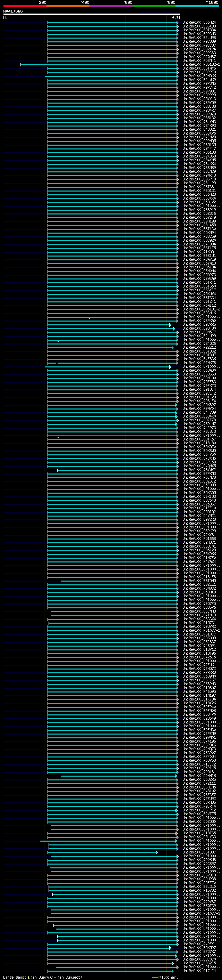
Task: Click the arrowhead ending the Q06H24 alignment
Action: pos(178,23)
